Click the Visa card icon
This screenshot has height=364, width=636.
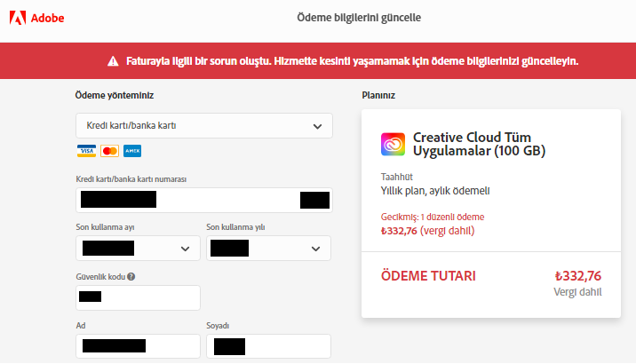coord(86,151)
